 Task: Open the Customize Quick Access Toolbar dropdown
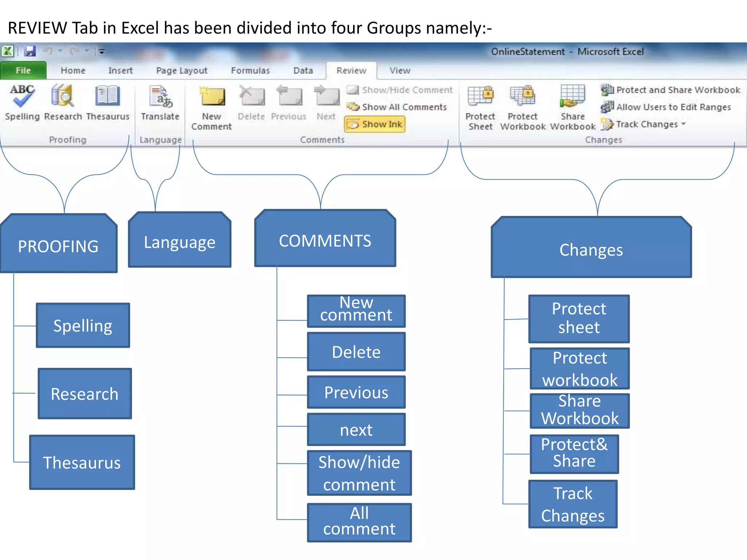[102, 52]
